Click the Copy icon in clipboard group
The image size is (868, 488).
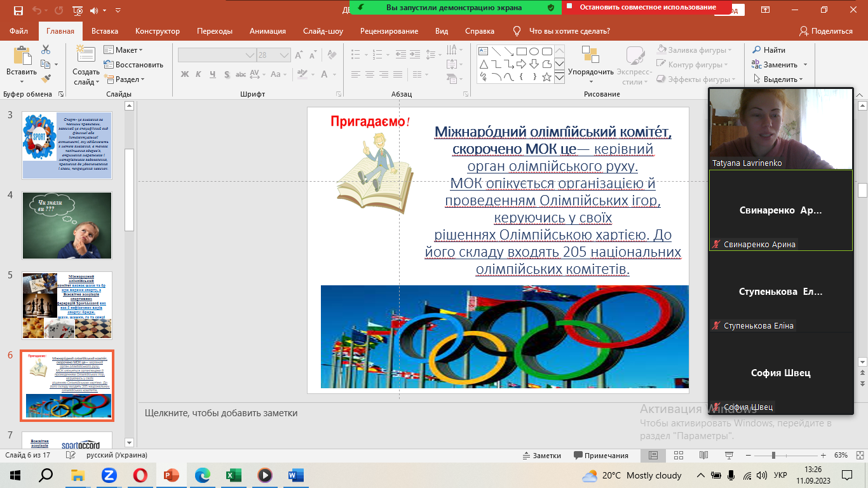click(46, 64)
